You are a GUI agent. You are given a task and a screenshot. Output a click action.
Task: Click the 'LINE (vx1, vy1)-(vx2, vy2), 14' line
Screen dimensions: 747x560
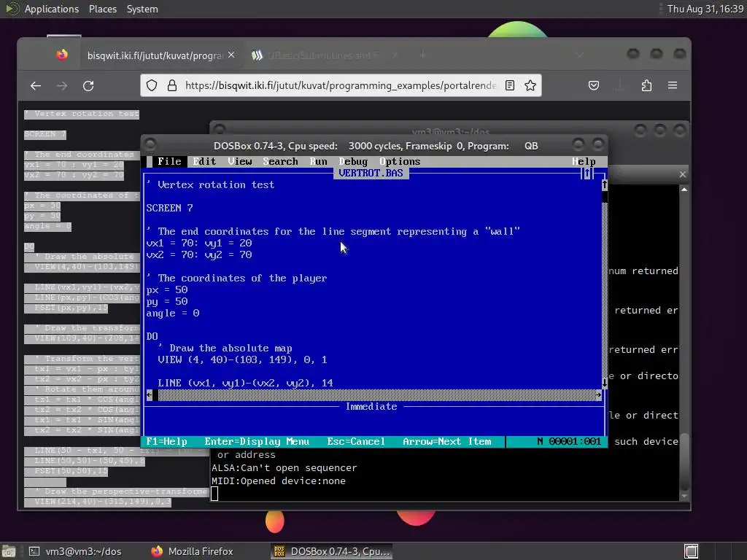tap(245, 383)
